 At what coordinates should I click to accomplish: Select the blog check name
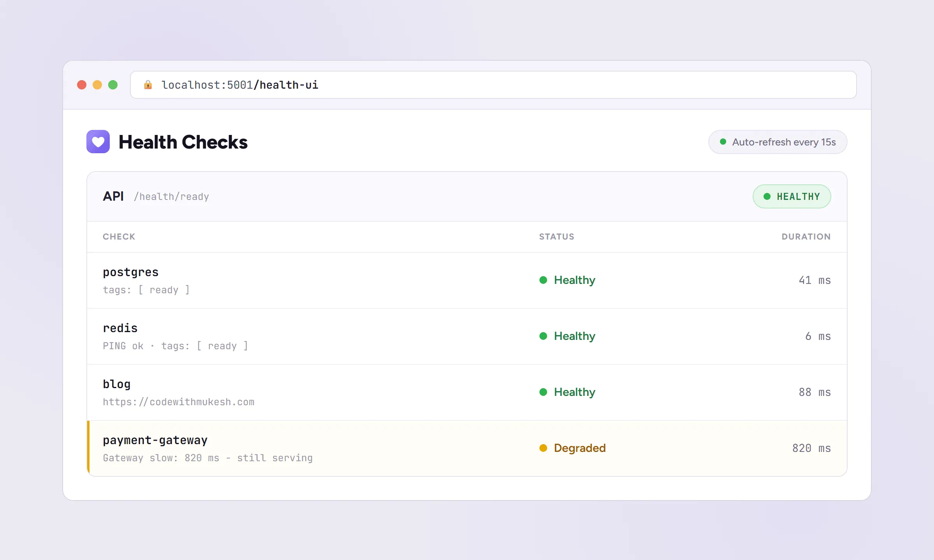117,384
